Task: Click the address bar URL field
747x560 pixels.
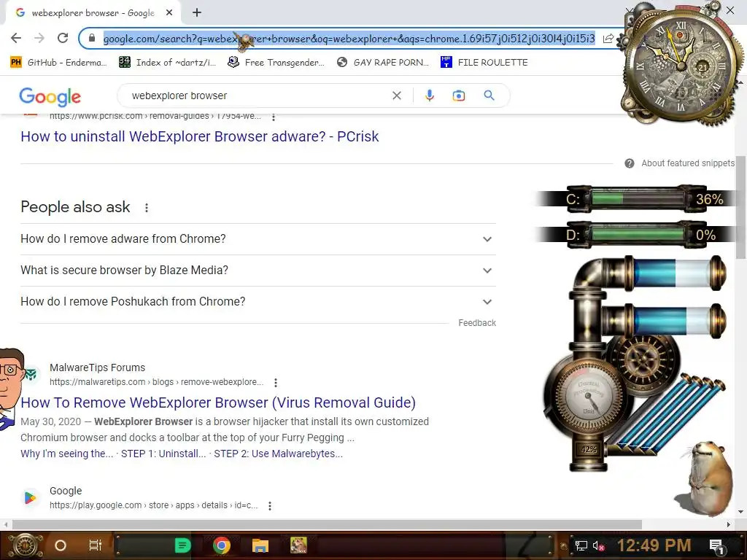Action: (x=349, y=39)
